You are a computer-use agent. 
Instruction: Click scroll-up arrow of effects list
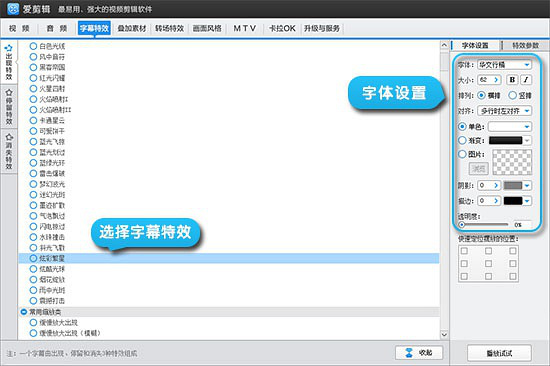click(444, 45)
